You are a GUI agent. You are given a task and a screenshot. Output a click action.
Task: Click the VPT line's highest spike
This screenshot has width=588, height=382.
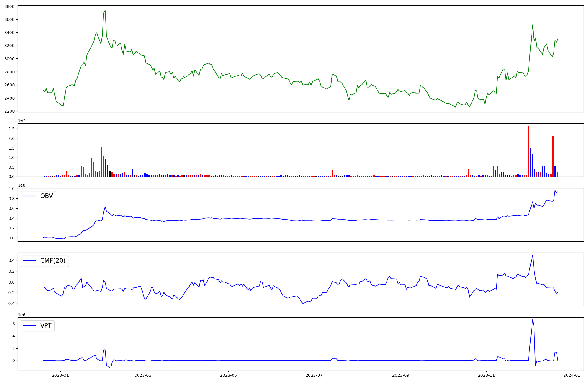(x=532, y=320)
